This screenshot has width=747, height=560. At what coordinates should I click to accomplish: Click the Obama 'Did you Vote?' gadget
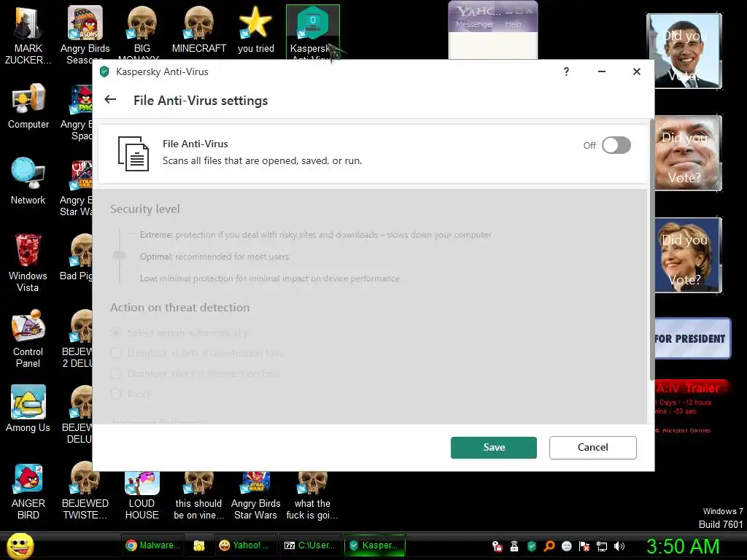point(684,51)
